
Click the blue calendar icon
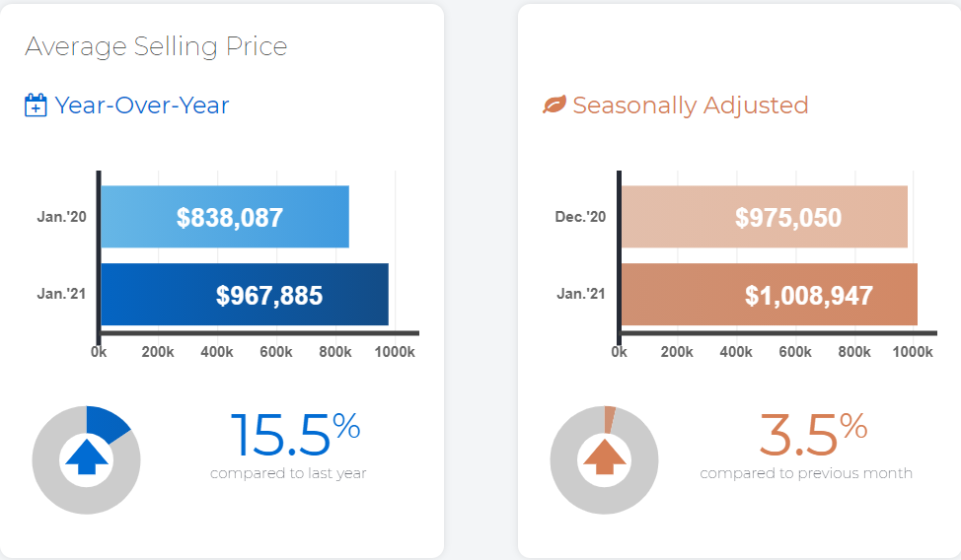point(36,105)
